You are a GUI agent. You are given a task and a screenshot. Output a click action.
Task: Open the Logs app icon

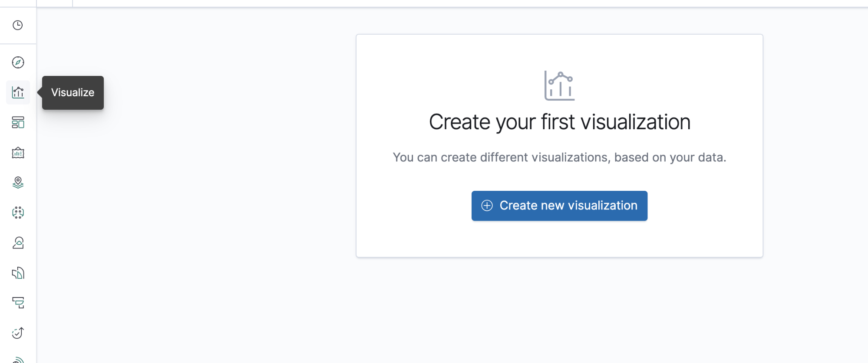coord(18,273)
